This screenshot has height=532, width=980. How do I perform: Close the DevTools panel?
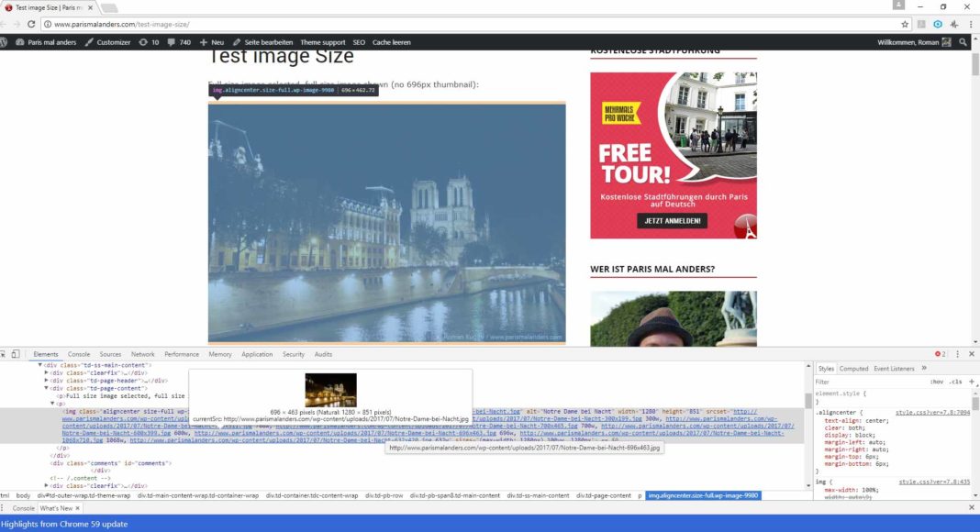point(971,354)
